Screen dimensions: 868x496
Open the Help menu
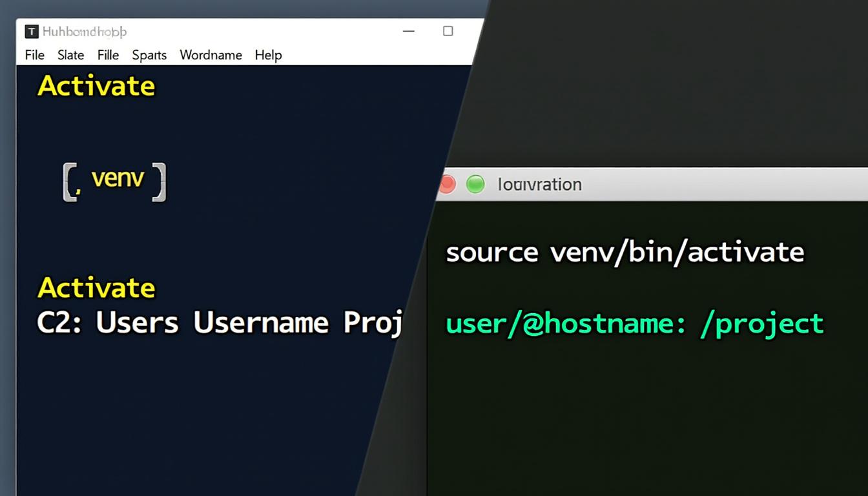pos(268,56)
